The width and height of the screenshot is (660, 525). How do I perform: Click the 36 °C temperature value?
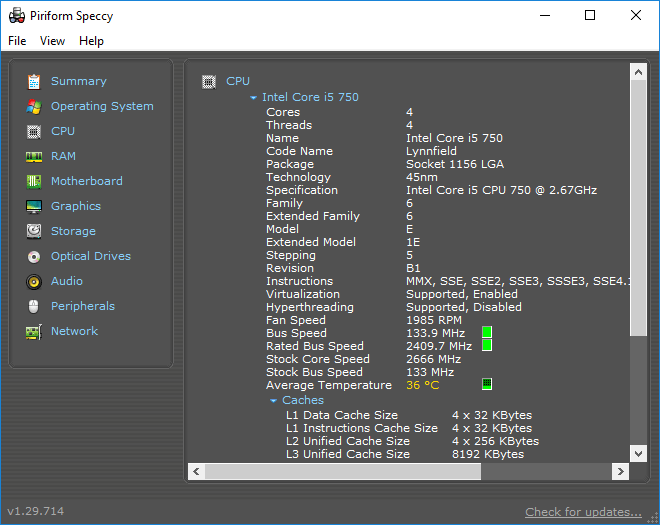422,385
